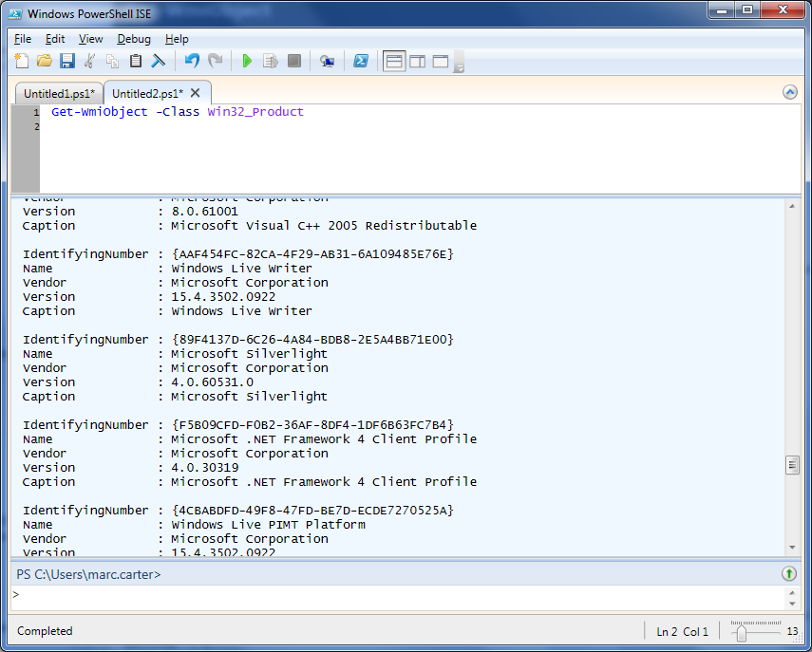The image size is (812, 652).
Task: Create a new script file
Action: pyautogui.click(x=21, y=61)
